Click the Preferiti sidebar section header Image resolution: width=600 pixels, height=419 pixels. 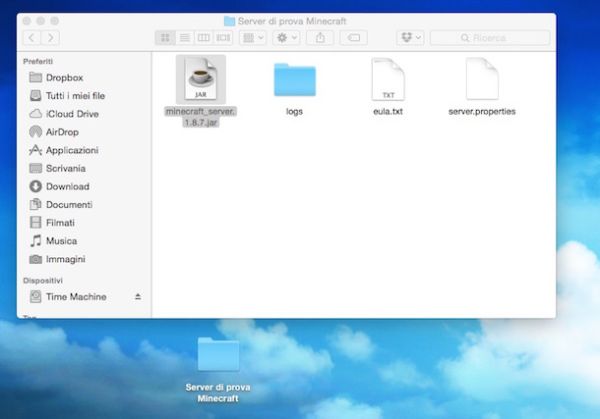tap(38, 61)
